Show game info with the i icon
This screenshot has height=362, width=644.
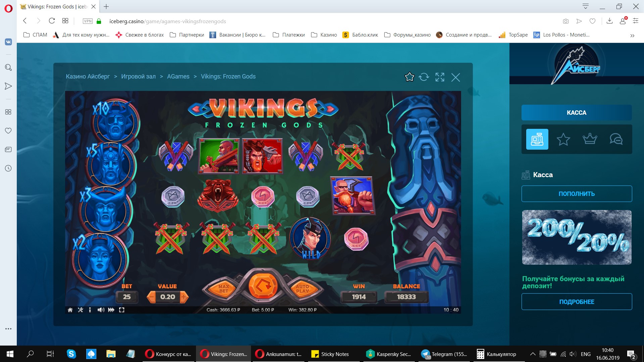[90, 310]
